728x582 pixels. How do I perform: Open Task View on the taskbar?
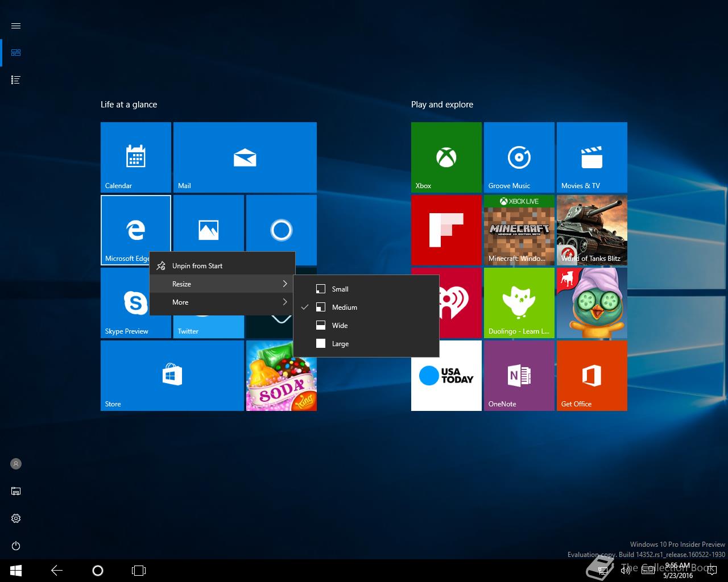pyautogui.click(x=139, y=571)
